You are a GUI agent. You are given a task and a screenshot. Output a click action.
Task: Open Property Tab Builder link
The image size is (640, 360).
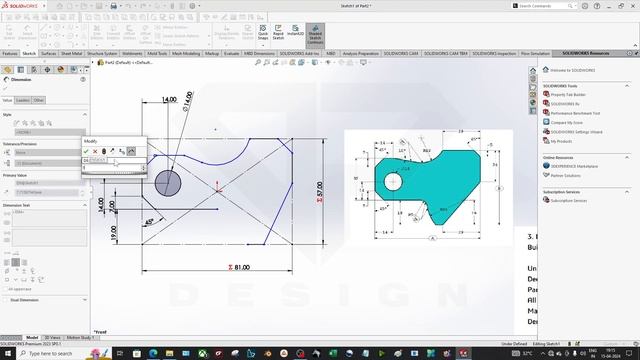[568, 95]
